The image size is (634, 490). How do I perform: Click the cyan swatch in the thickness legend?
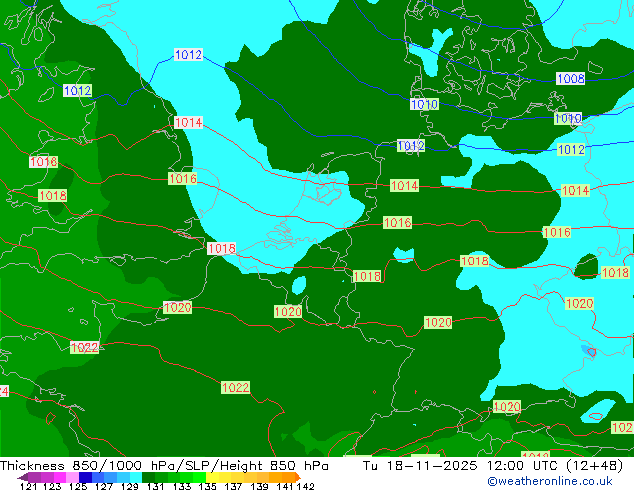[x=136, y=477]
